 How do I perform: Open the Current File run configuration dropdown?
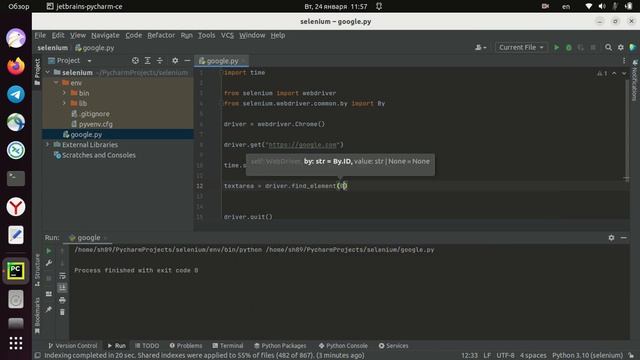[521, 47]
